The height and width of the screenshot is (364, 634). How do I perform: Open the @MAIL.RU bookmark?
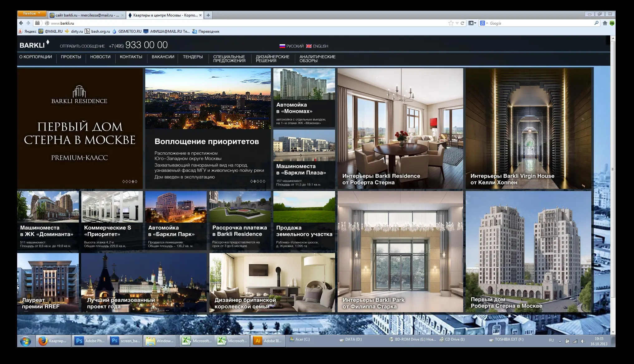(50, 31)
